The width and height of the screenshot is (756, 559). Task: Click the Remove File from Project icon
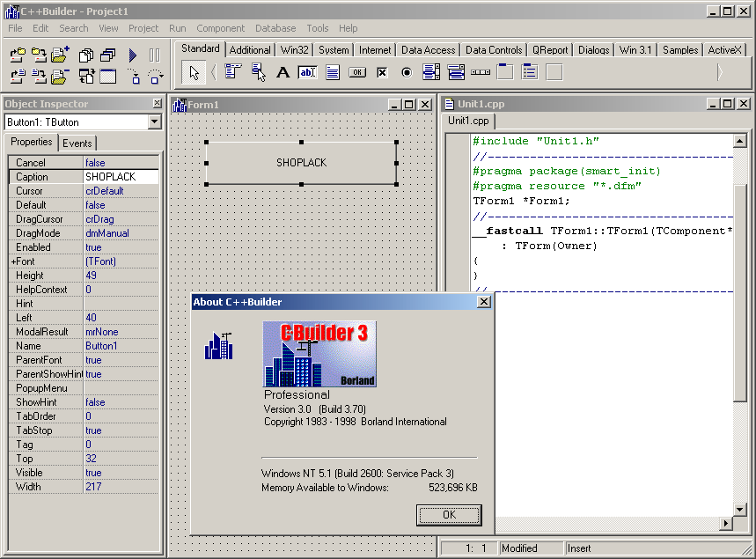tap(60, 77)
